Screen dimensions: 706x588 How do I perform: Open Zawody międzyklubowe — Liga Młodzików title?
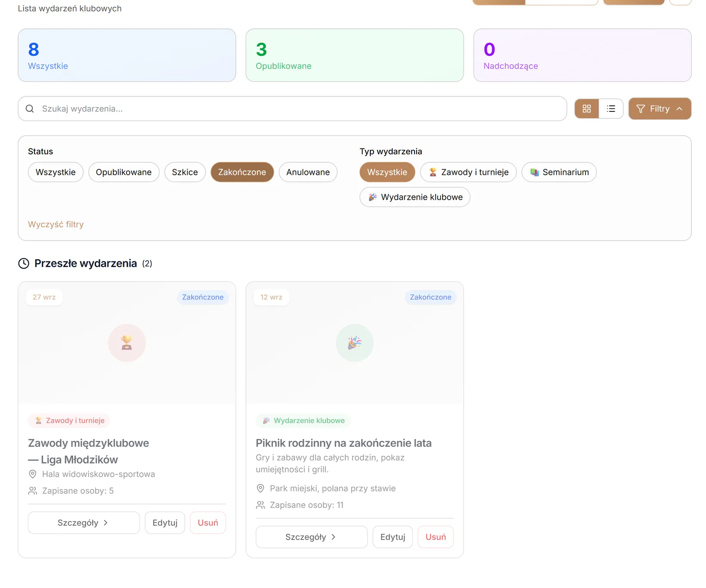pos(88,451)
